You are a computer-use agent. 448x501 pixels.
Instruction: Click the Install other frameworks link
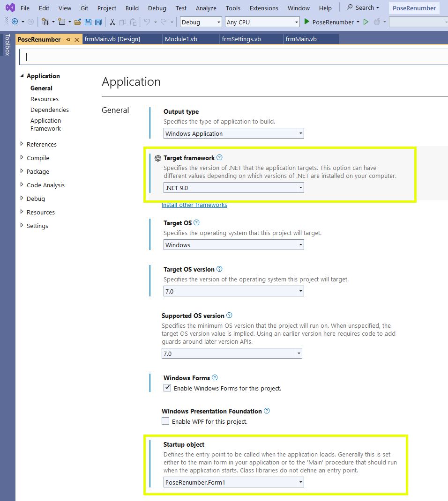click(194, 205)
